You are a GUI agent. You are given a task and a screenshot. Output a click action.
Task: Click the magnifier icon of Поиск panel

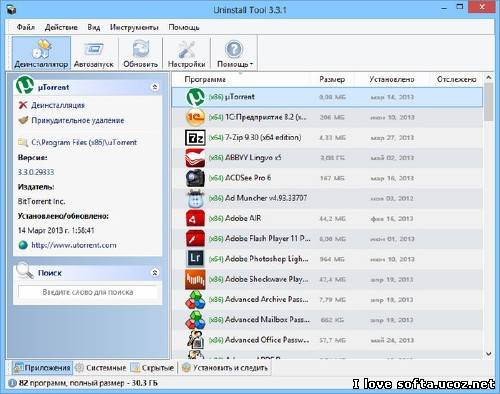[x=25, y=271]
